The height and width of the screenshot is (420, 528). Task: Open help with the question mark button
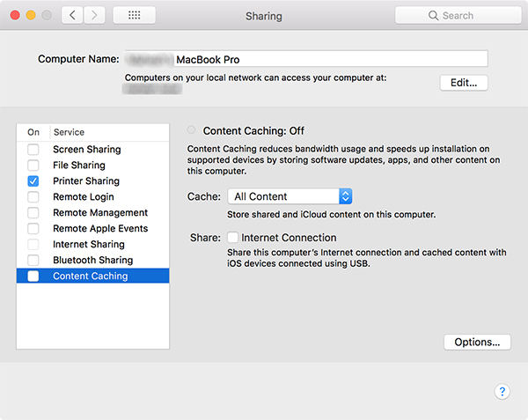click(x=502, y=391)
